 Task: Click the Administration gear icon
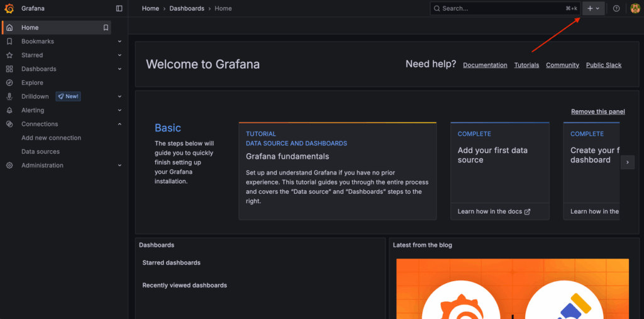pos(9,165)
